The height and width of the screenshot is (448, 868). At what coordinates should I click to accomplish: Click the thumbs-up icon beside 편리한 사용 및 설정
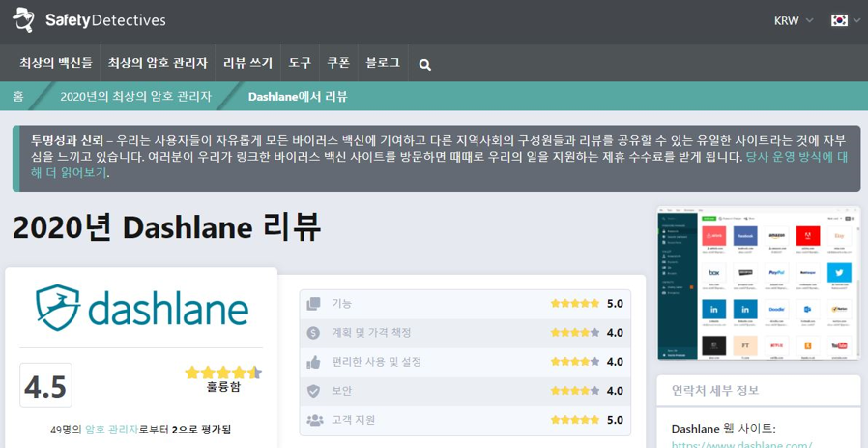[x=314, y=362]
